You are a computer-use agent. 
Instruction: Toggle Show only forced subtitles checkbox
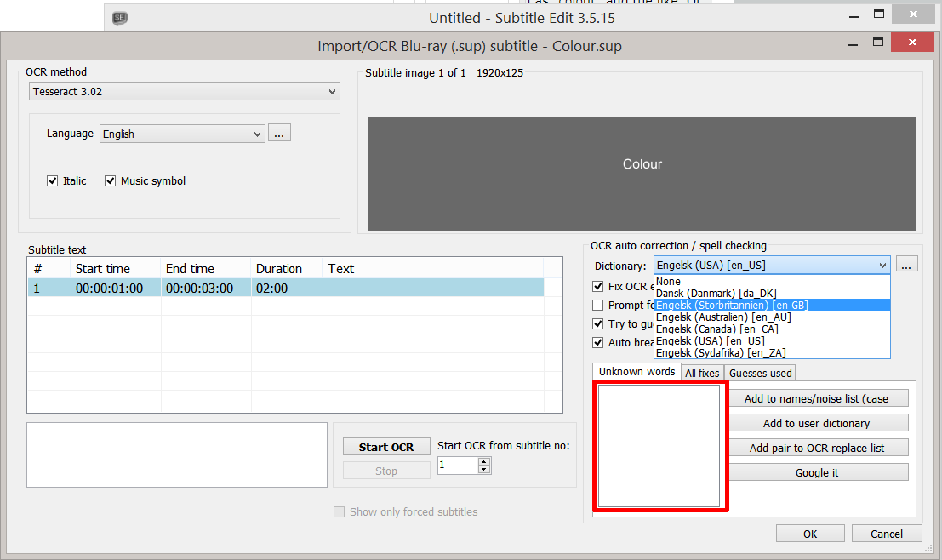pos(340,512)
